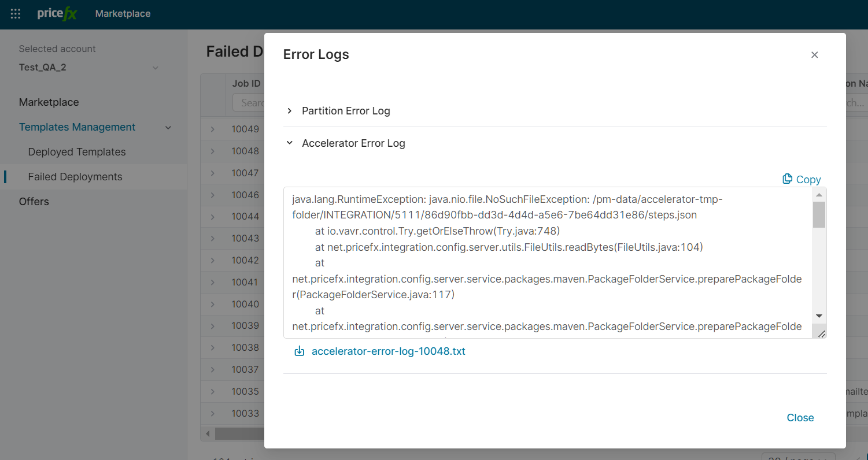Click the apps grid icon top-left
The image size is (868, 460).
[x=15, y=14]
